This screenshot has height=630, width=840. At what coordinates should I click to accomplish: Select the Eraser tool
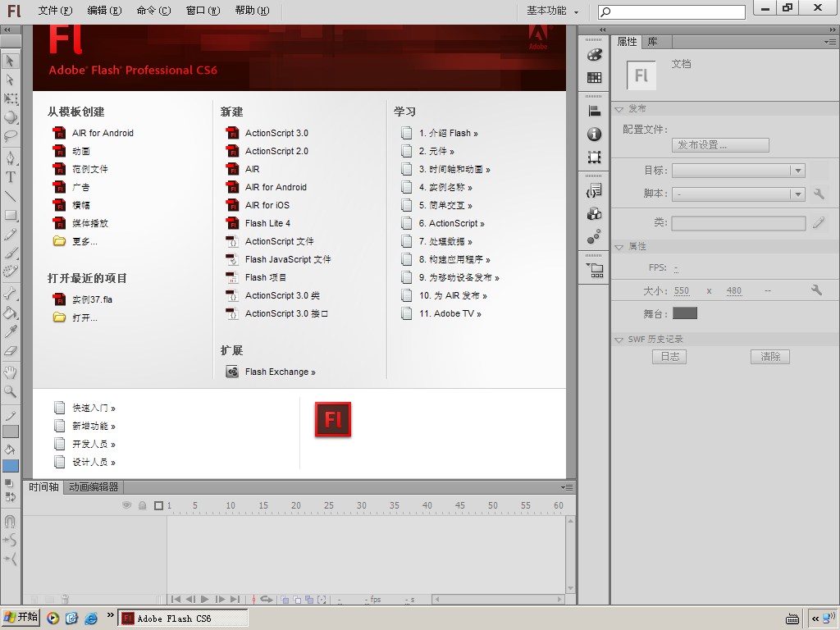[10, 351]
